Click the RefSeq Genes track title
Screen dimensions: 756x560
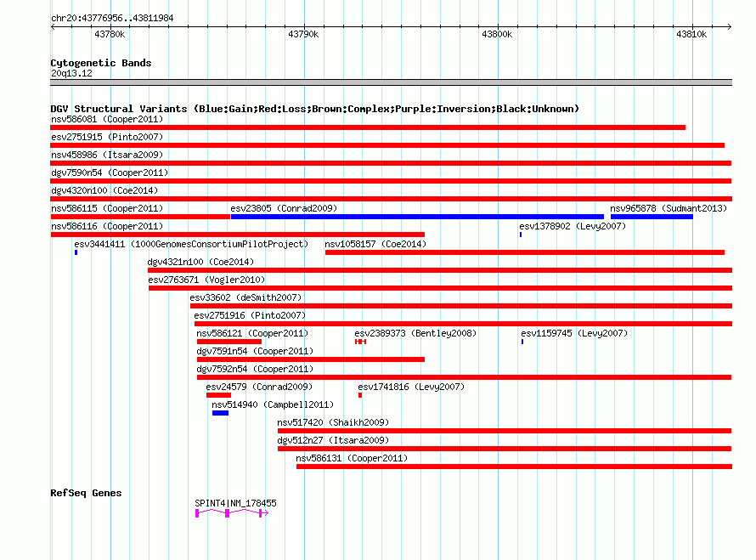click(x=86, y=493)
